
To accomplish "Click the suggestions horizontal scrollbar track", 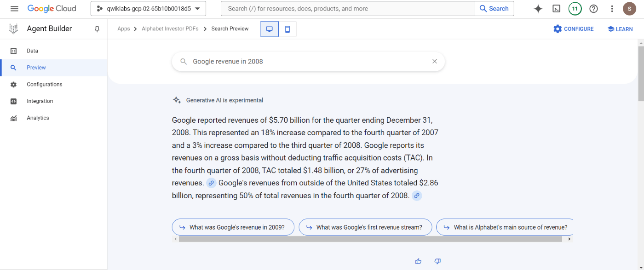I will tap(371, 239).
